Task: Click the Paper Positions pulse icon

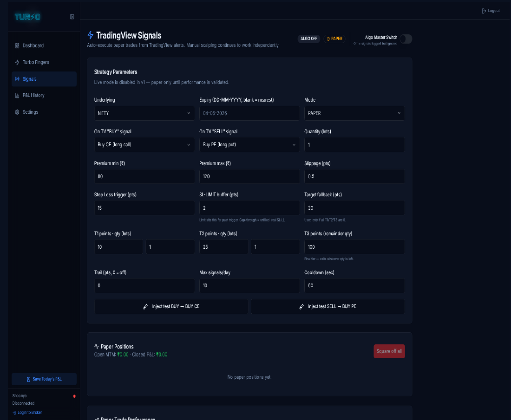Action: click(97, 346)
